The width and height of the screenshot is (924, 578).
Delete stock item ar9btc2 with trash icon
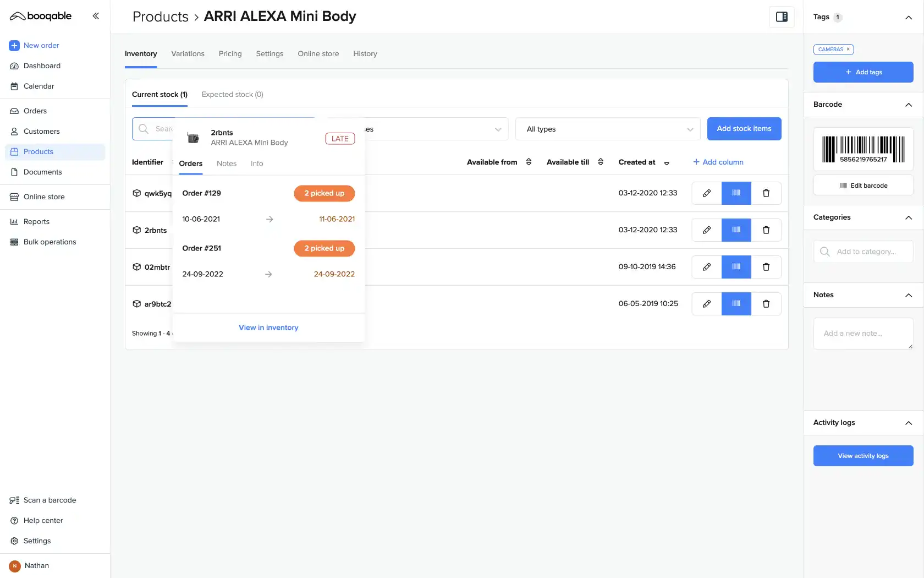click(x=766, y=304)
